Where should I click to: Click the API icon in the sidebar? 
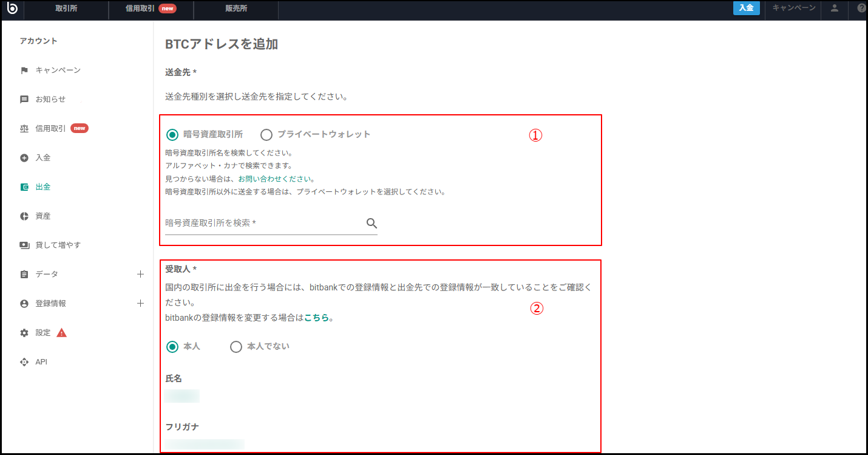(24, 361)
